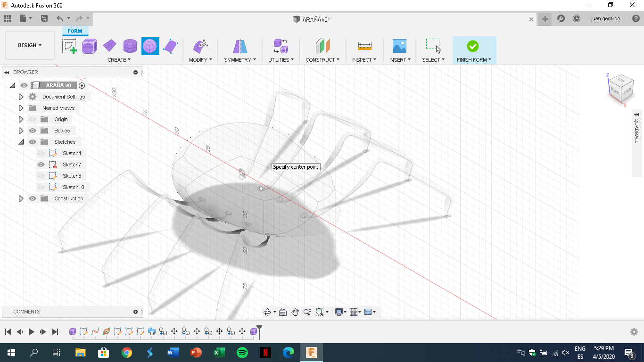The width and height of the screenshot is (644, 362).
Task: Toggle visibility of Sketch7
Action: [x=42, y=164]
